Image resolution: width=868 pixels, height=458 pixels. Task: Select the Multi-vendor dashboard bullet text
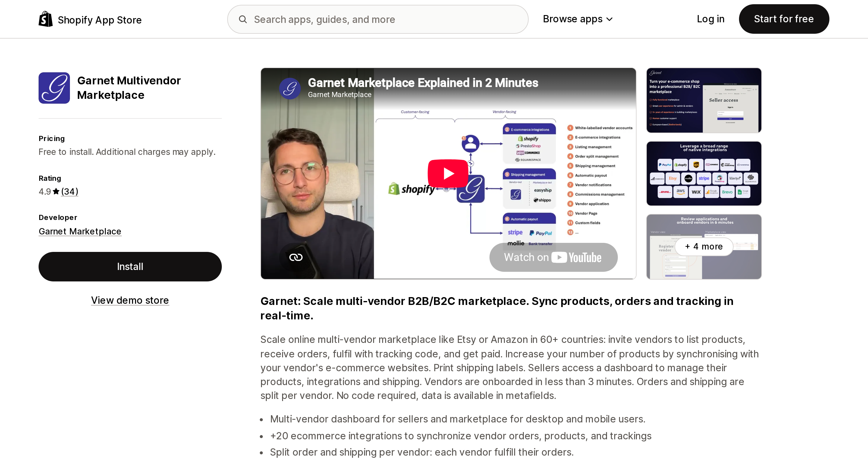pos(458,419)
